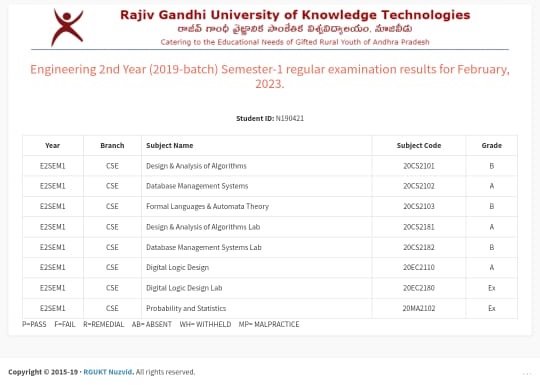Viewport: 540px width, 385px height.
Task: Click Digital Logic Design subject name
Action: click(x=177, y=268)
